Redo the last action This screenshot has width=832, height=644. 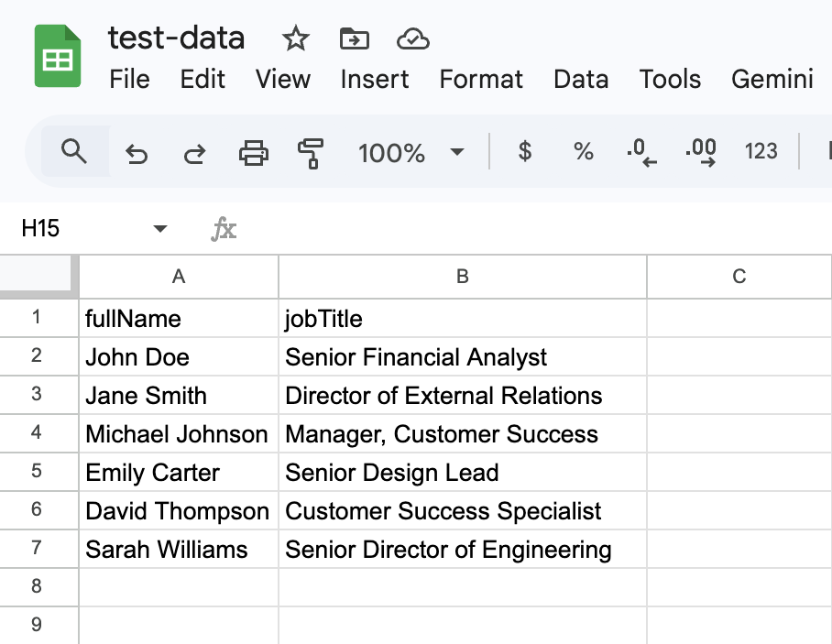click(x=194, y=152)
